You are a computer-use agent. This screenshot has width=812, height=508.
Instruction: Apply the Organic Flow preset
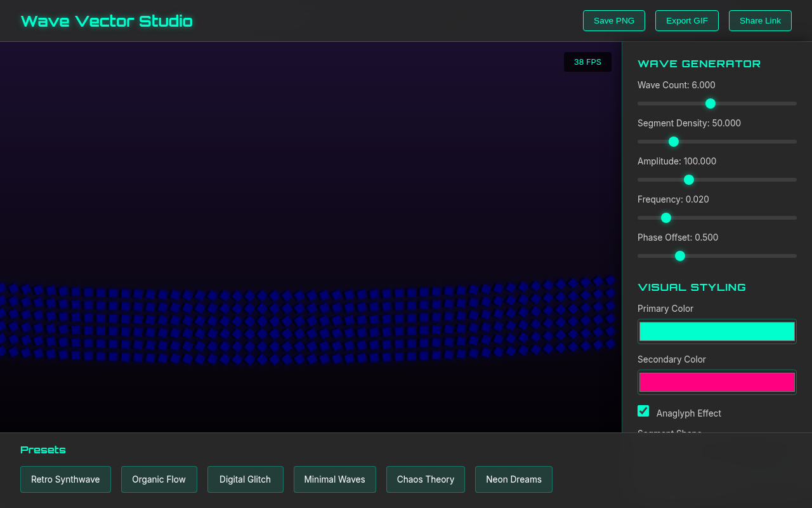click(x=159, y=479)
